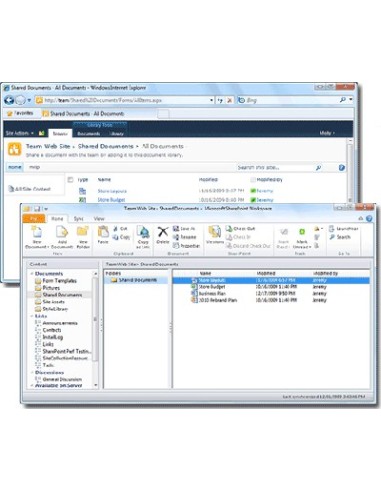Screen dimensions: 381x492
Task: Select Site Assets in Content pane
Action: (x=50, y=302)
